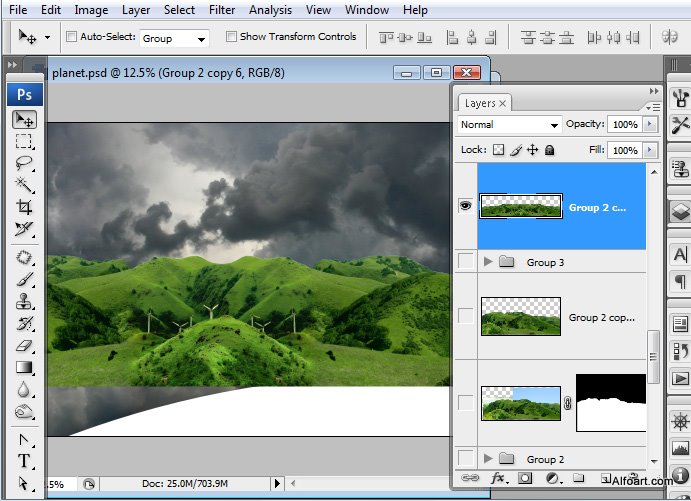Open the Auto-Select Group dropdown
Viewport: 691px width, 501px height.
(x=174, y=38)
